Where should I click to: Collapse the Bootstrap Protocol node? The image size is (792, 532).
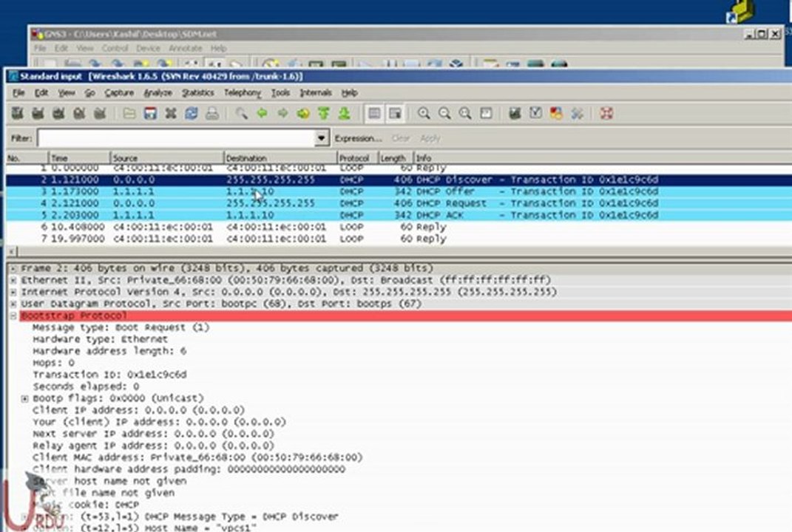pos(13,316)
